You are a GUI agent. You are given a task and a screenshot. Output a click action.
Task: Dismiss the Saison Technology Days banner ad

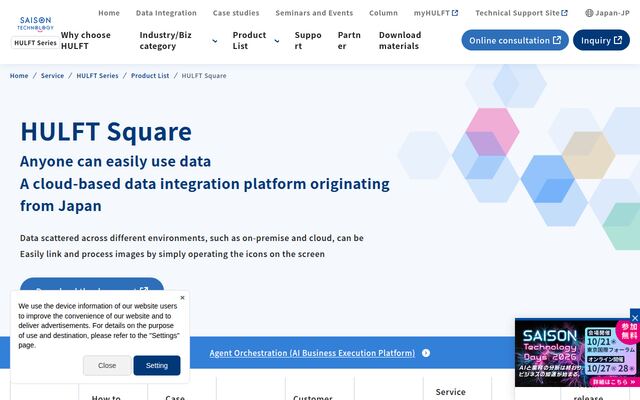(635, 318)
